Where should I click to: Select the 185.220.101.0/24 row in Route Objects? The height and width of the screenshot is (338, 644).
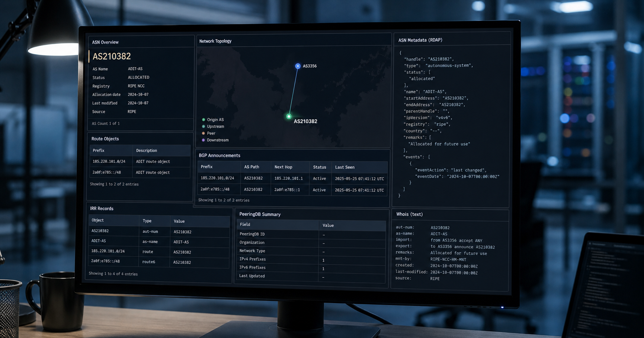(x=140, y=161)
